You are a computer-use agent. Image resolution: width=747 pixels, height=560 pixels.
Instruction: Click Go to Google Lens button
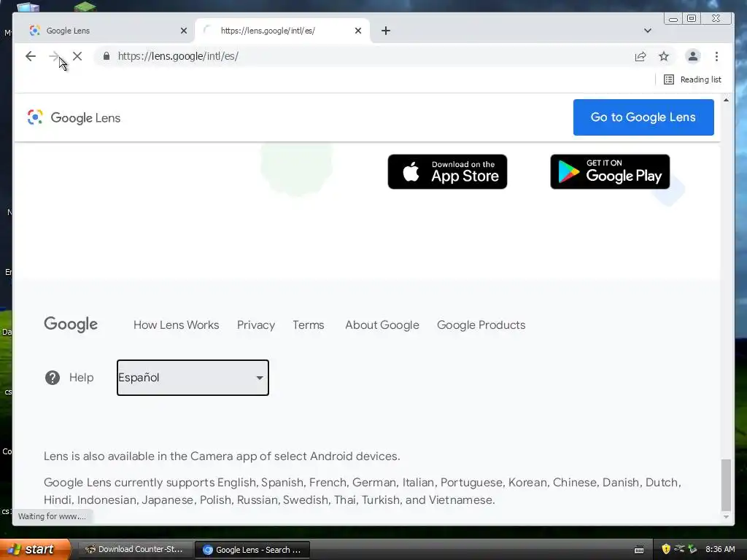(643, 117)
